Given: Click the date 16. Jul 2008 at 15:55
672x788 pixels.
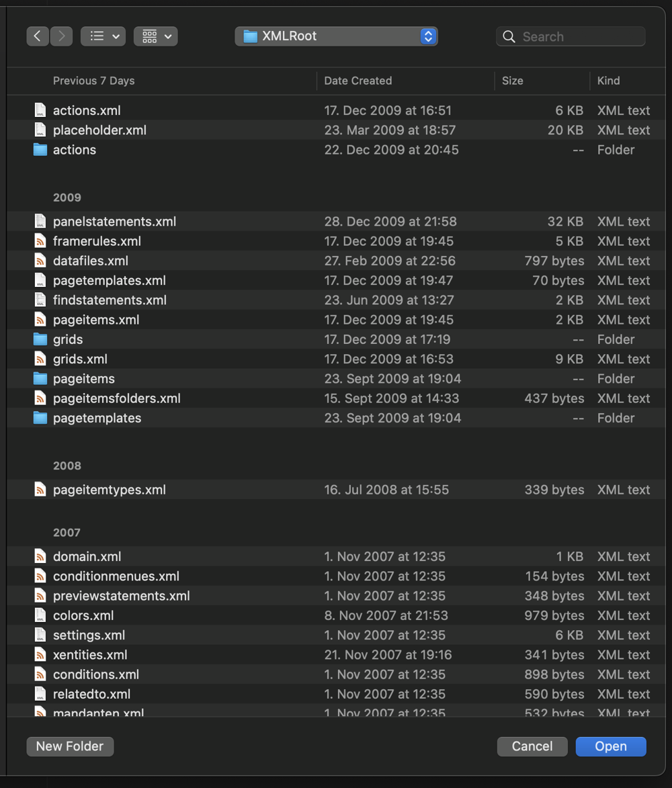Looking at the screenshot, I should [x=386, y=490].
